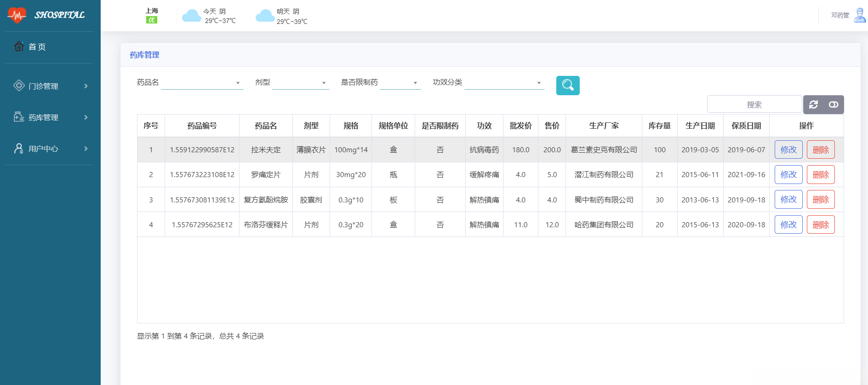Click the 药品名 column header
This screenshot has height=385, width=868.
coord(266,126)
